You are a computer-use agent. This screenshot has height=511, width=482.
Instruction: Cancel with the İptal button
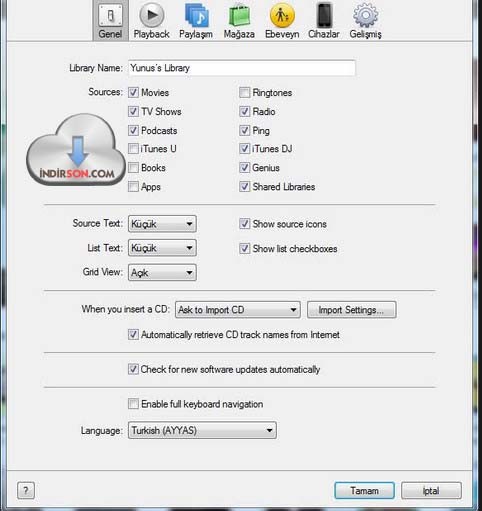(x=431, y=490)
